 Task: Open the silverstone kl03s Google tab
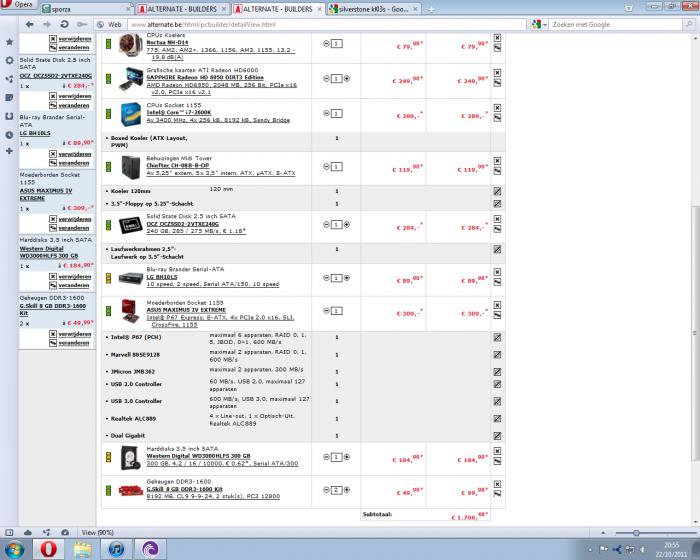click(x=373, y=8)
